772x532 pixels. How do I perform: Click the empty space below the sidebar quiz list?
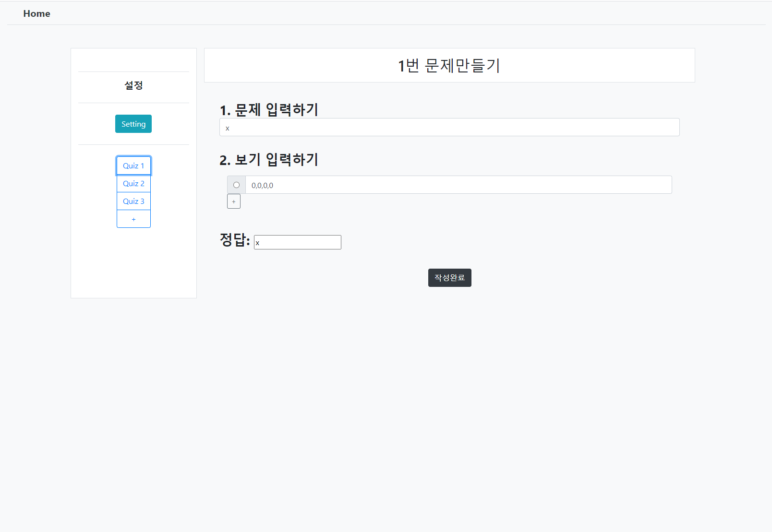point(133,264)
